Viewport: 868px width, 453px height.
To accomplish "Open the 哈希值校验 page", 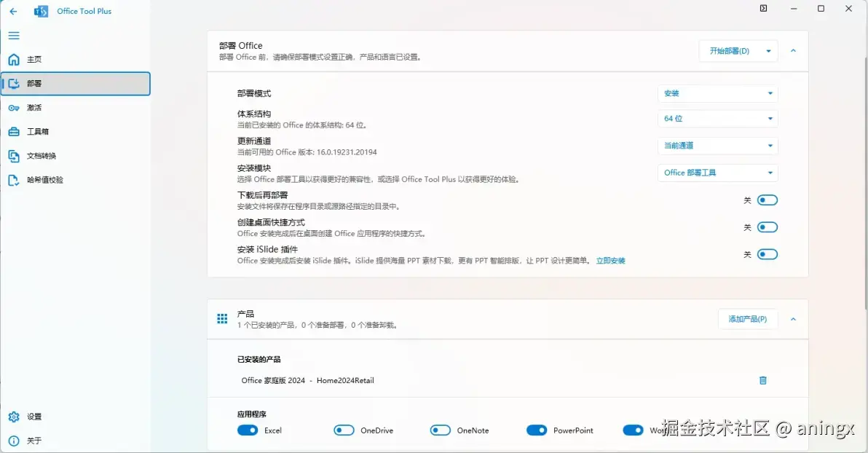I will [x=75, y=180].
